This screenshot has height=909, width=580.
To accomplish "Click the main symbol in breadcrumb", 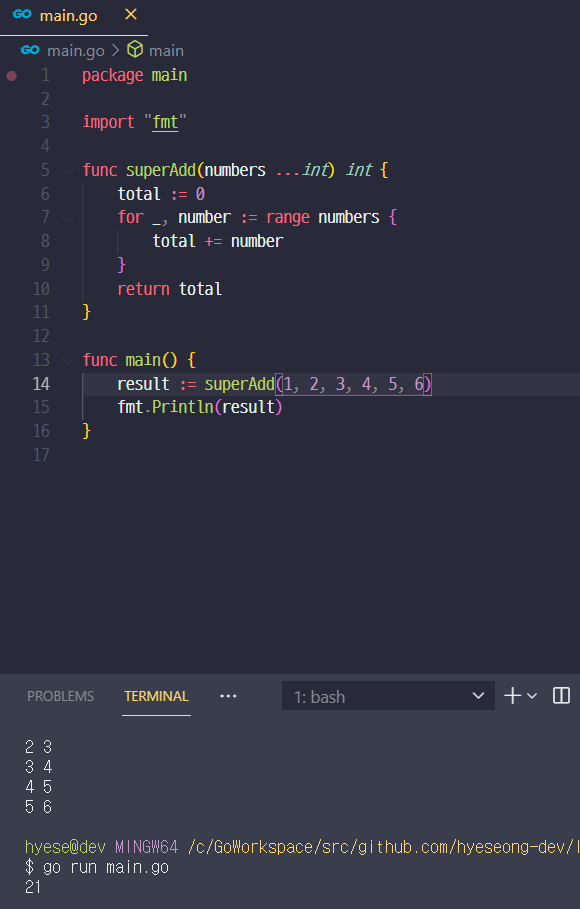I will tap(166, 51).
